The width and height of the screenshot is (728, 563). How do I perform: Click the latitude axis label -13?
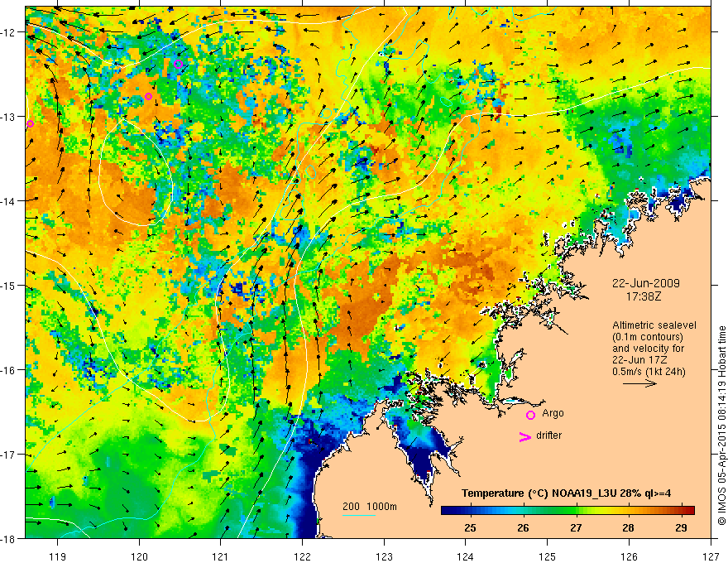coord(9,117)
